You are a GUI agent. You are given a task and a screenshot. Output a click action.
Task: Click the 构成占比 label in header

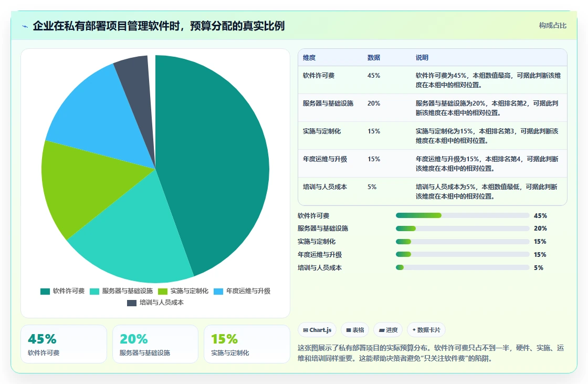(x=552, y=26)
